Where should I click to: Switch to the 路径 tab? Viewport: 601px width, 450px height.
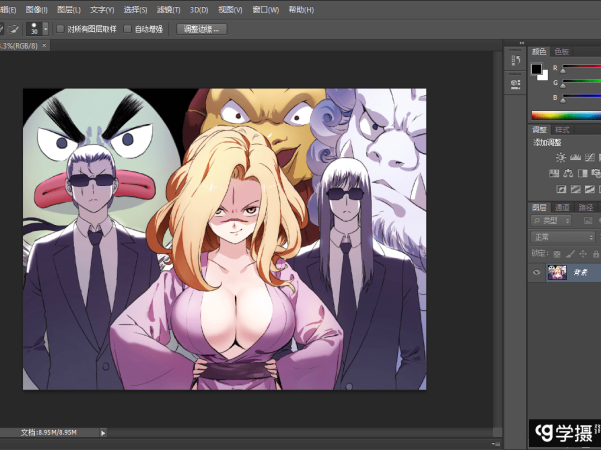point(586,208)
